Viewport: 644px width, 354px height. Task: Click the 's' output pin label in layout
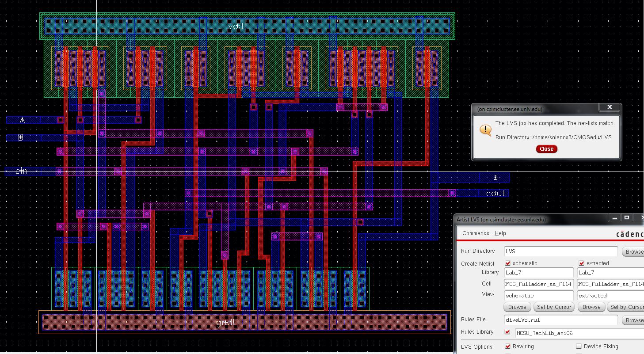click(x=495, y=178)
